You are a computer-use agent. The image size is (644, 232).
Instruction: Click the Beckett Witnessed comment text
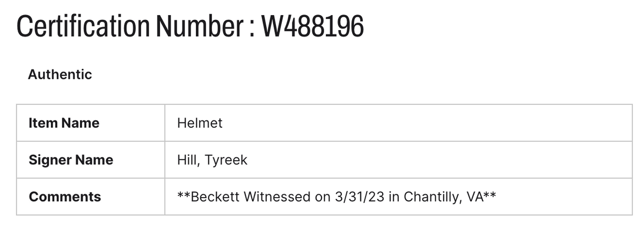[336, 197]
